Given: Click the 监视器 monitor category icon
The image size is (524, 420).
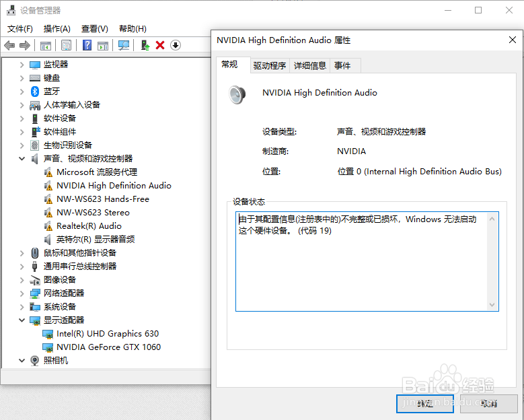Looking at the screenshot, I should [x=35, y=65].
